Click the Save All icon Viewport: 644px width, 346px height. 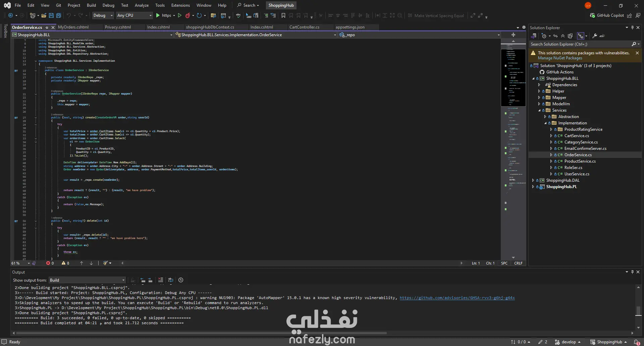click(59, 15)
